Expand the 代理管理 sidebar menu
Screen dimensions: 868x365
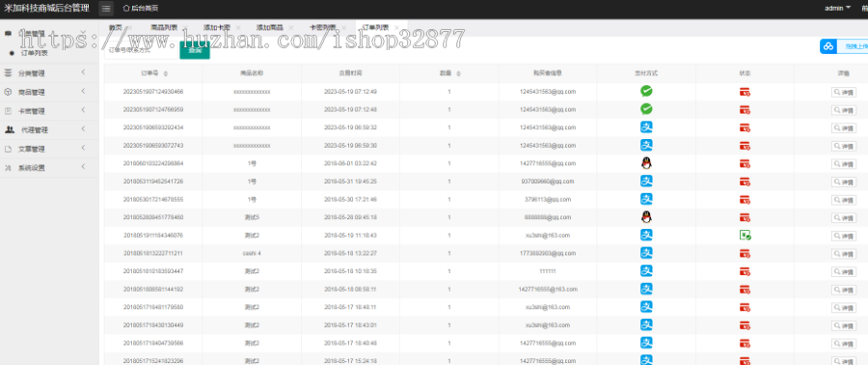[49, 130]
